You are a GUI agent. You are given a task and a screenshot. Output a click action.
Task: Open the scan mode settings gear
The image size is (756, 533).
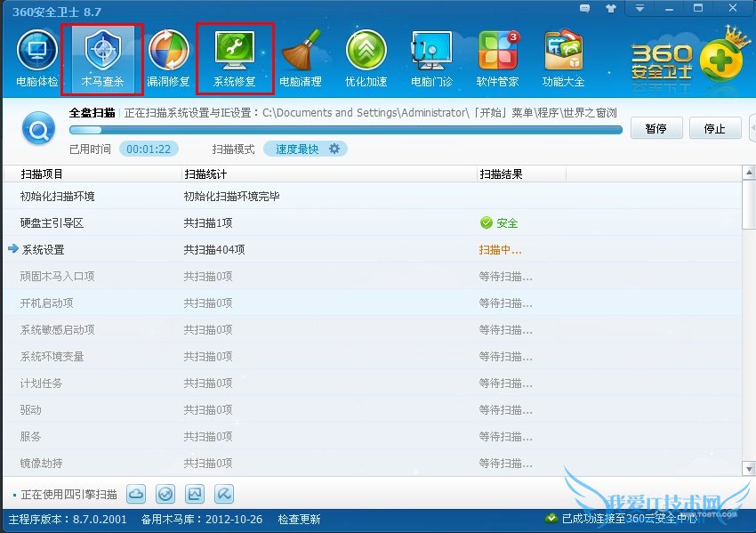tap(335, 149)
